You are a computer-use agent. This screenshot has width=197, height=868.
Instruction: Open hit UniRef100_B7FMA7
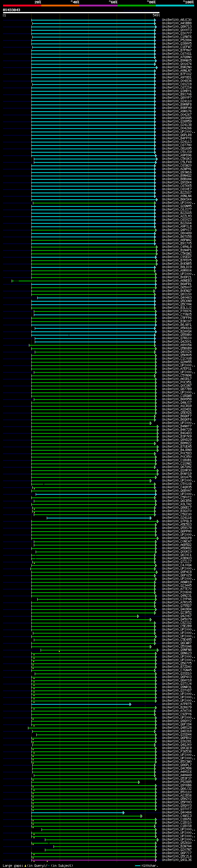[177, 50]
